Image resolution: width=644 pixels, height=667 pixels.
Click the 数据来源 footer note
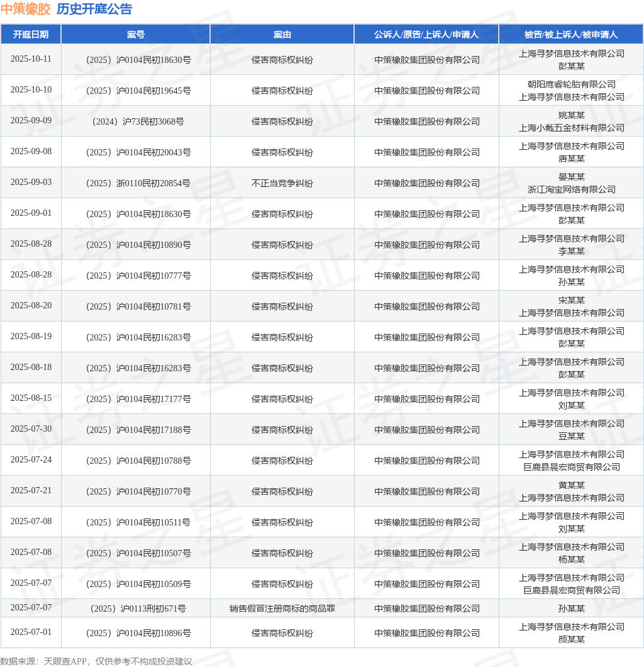96,661
